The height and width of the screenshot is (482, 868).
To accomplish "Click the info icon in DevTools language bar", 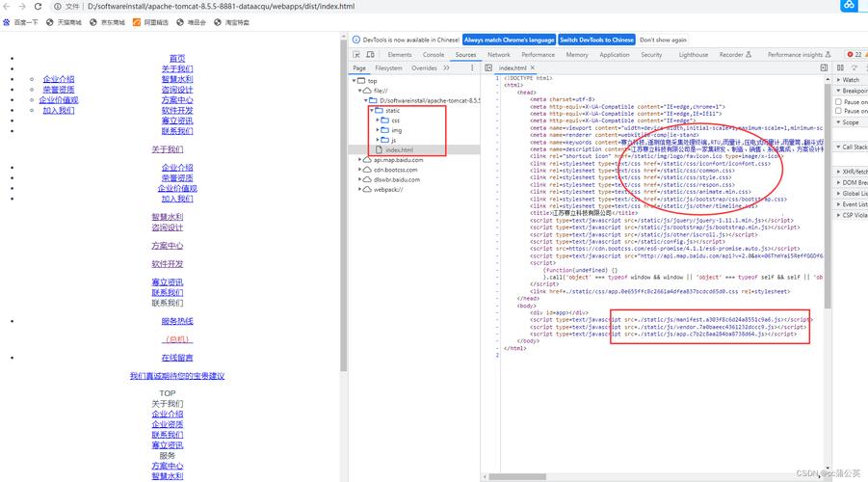I will (x=355, y=40).
